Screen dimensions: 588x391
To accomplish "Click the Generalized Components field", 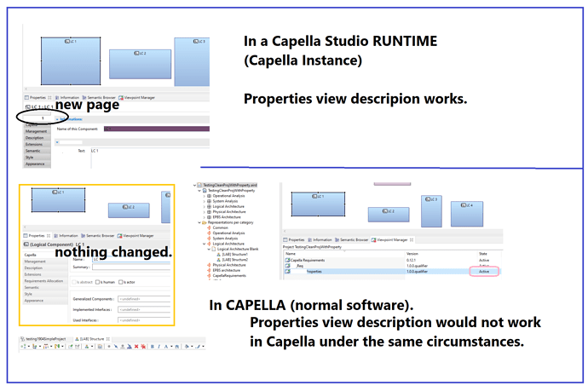I will (144, 299).
